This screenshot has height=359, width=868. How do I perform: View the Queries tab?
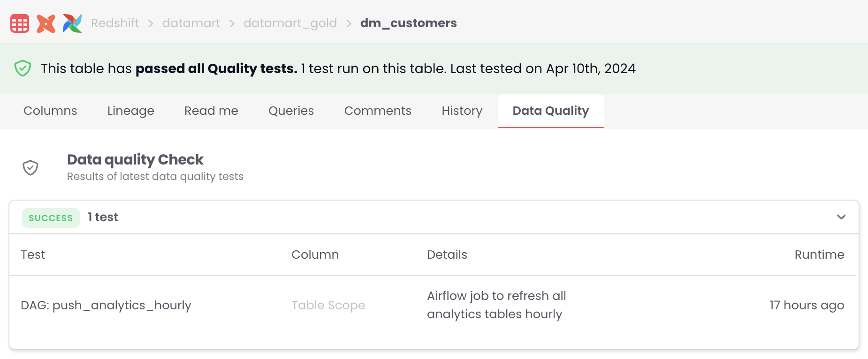click(291, 111)
